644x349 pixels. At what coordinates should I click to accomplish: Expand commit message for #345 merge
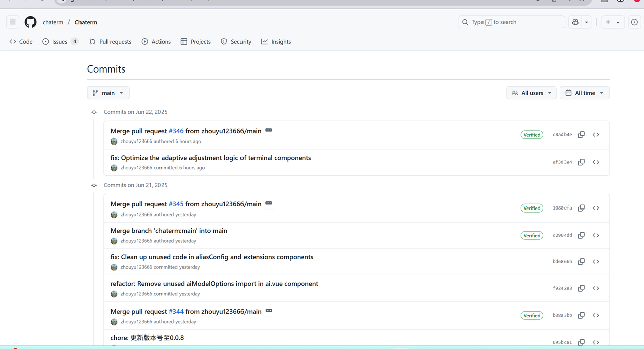(x=269, y=203)
